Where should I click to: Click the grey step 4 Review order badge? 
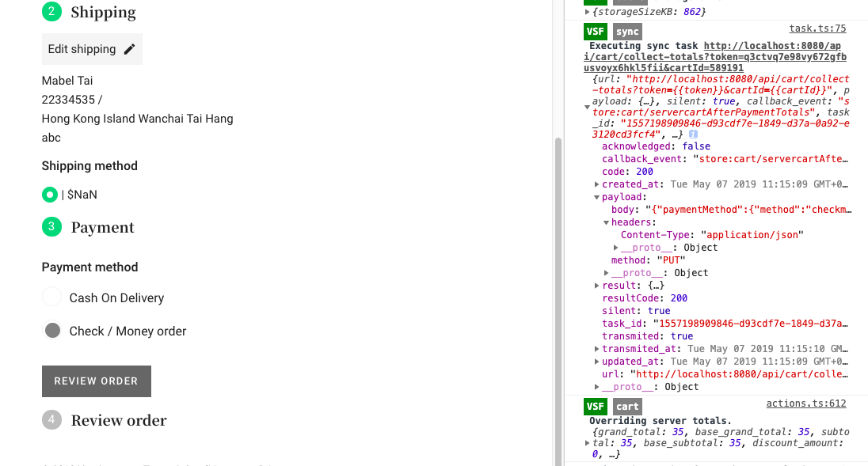tap(51, 419)
